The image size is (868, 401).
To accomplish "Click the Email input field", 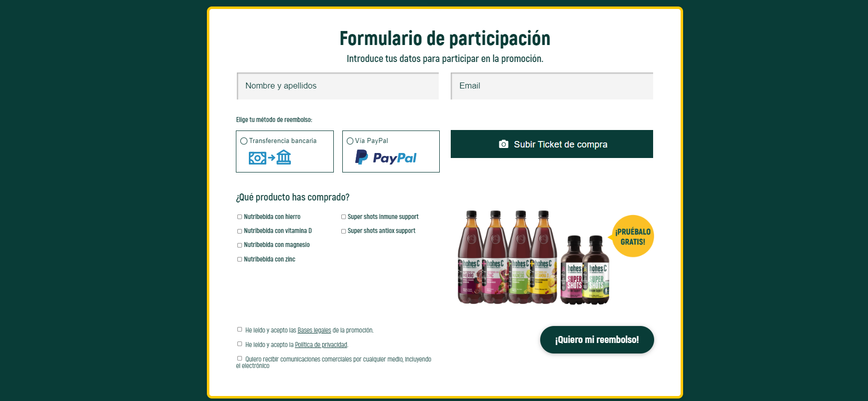I will pos(552,86).
